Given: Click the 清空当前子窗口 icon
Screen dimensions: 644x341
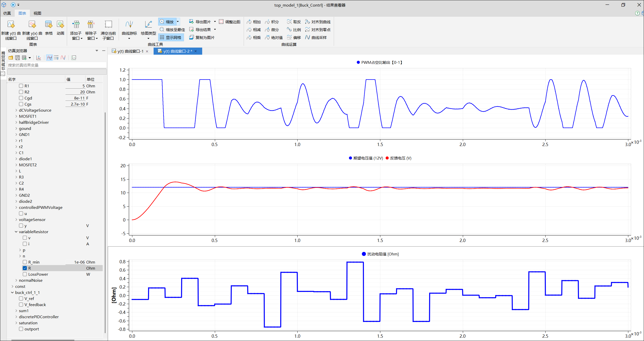Looking at the screenshot, I should click(108, 25).
